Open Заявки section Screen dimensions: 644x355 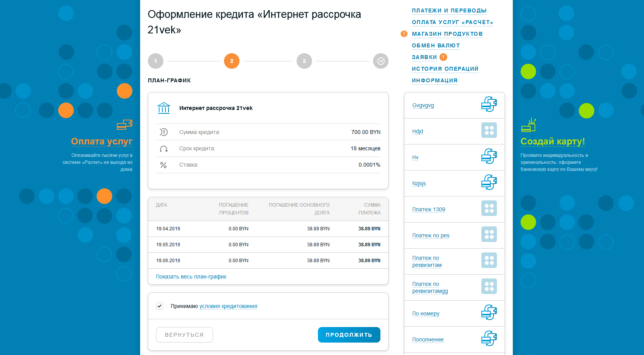[x=424, y=57]
